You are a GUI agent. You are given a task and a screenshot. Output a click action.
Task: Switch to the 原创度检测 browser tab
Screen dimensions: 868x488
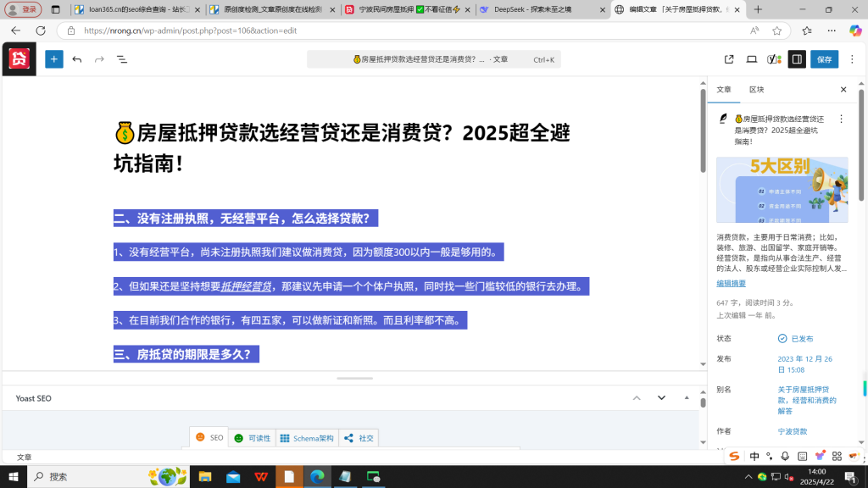click(x=274, y=9)
